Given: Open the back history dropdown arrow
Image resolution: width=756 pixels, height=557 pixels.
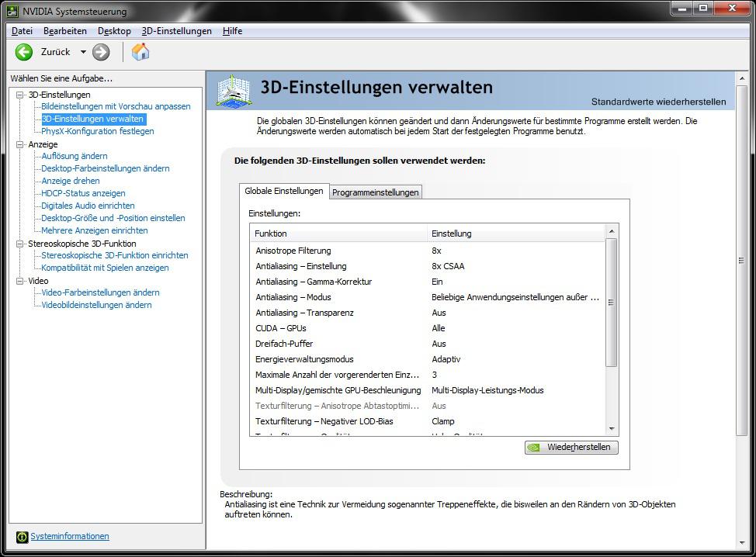Looking at the screenshot, I should 83,52.
